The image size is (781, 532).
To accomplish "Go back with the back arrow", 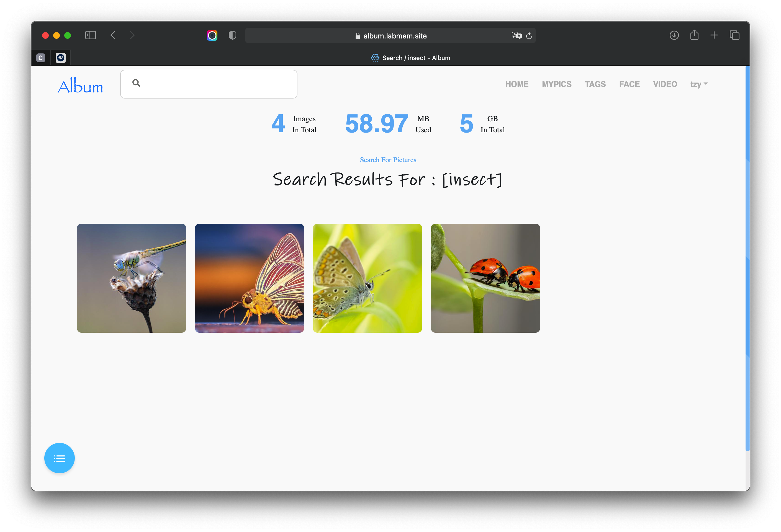I will (x=113, y=35).
